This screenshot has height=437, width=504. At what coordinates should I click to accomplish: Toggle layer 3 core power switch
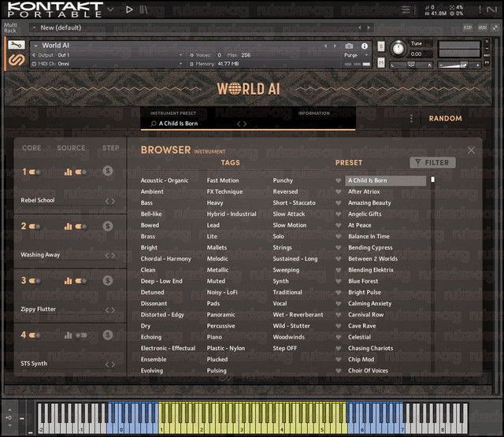(x=35, y=281)
